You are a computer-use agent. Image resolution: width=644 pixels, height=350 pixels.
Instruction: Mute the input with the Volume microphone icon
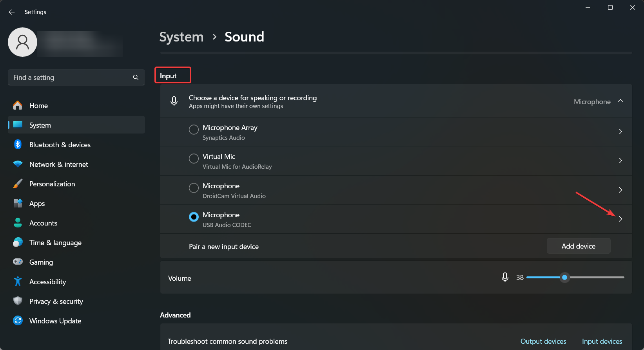(505, 278)
